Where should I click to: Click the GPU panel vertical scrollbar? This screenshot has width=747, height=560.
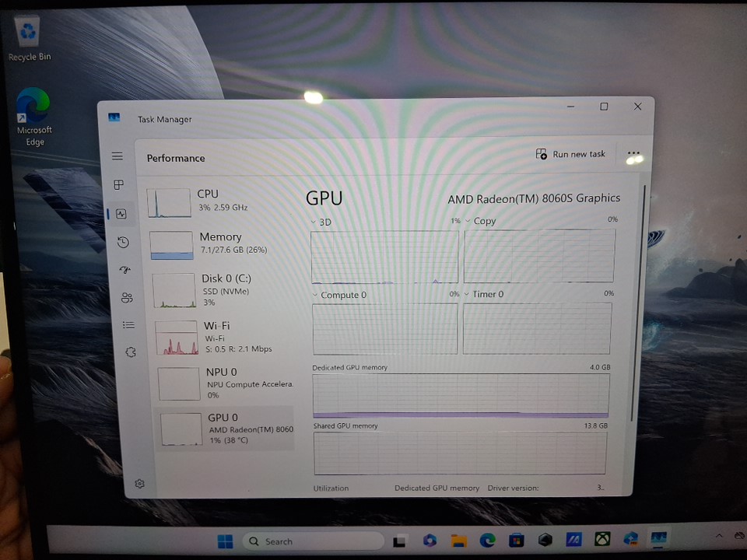[643, 303]
